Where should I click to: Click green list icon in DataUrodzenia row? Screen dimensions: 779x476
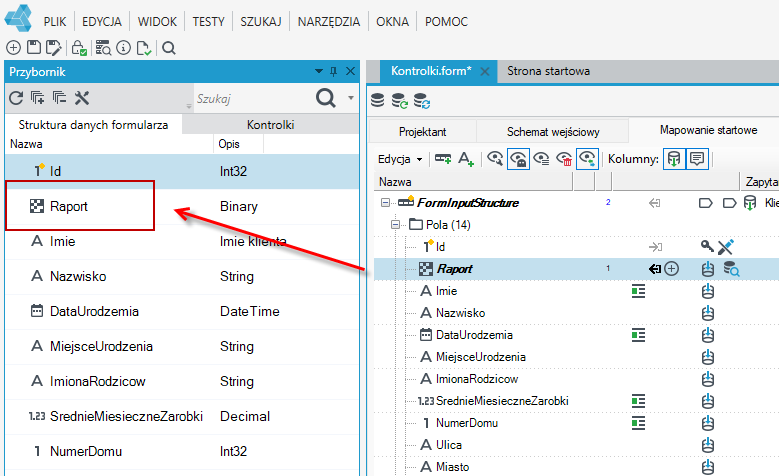tap(638, 335)
